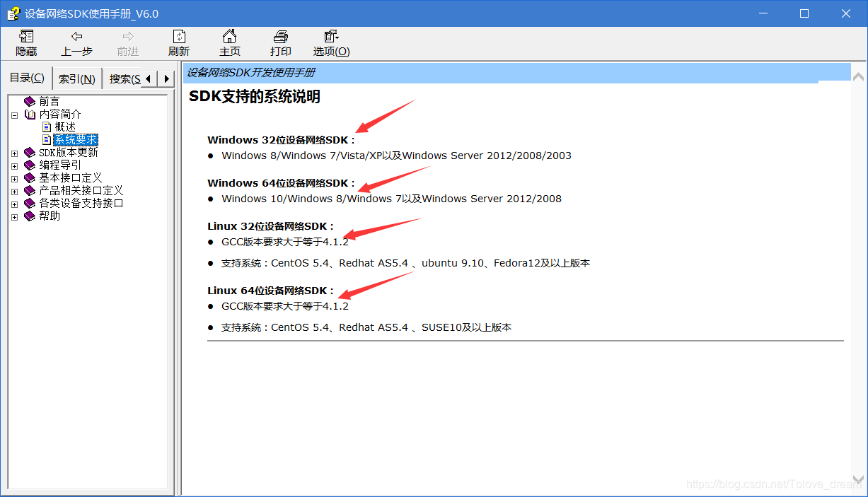868x497 pixels.
Task: Select the 内容简介 topic
Action: (x=60, y=114)
